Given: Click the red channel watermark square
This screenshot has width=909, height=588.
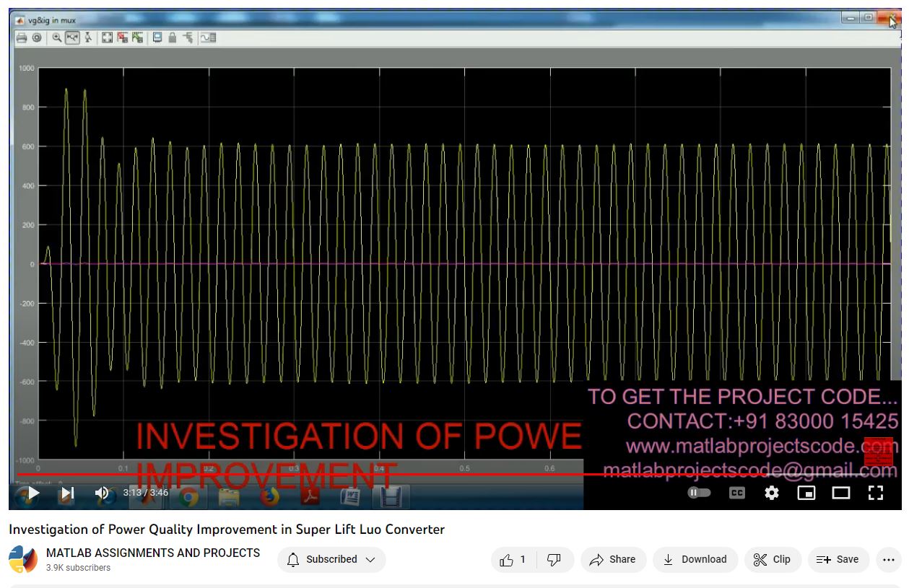Looking at the screenshot, I should 878,452.
